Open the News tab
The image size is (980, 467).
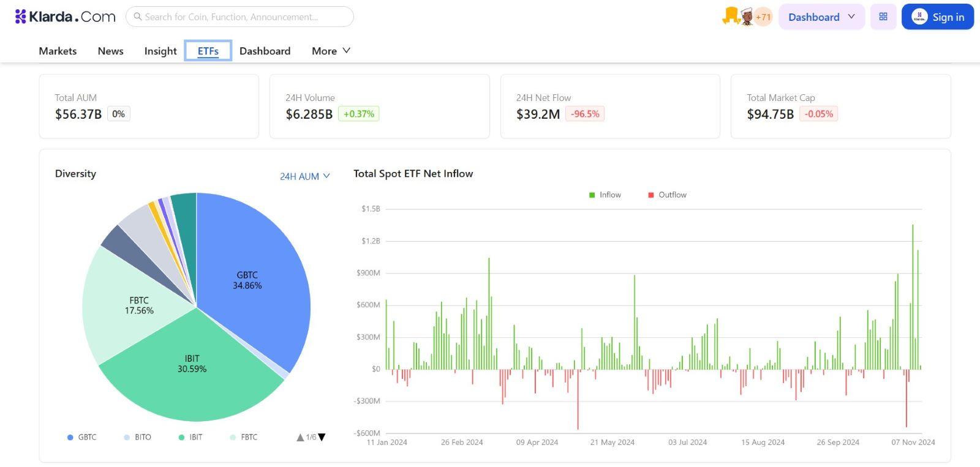pyautogui.click(x=111, y=51)
